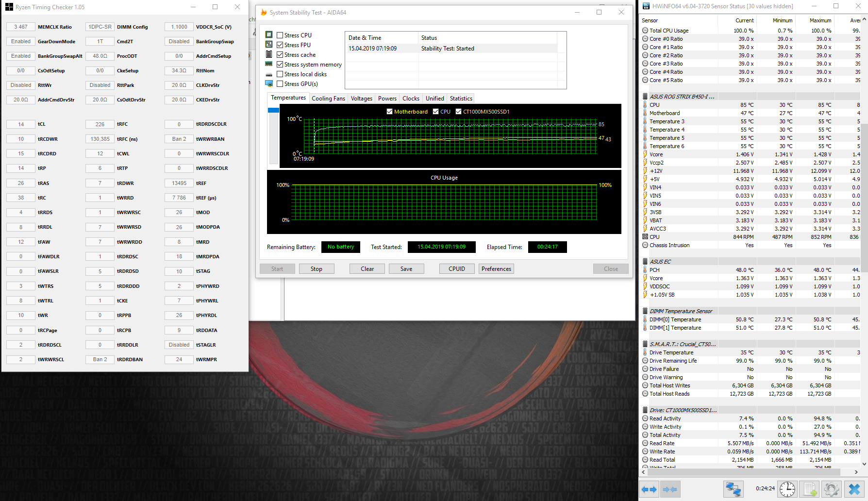Viewport: 868px width, 501px height.
Task: Open the Statistics tab
Action: coord(461,99)
